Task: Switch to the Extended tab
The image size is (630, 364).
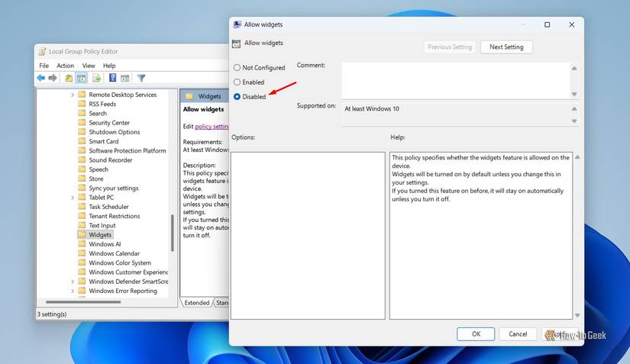Action: tap(196, 303)
